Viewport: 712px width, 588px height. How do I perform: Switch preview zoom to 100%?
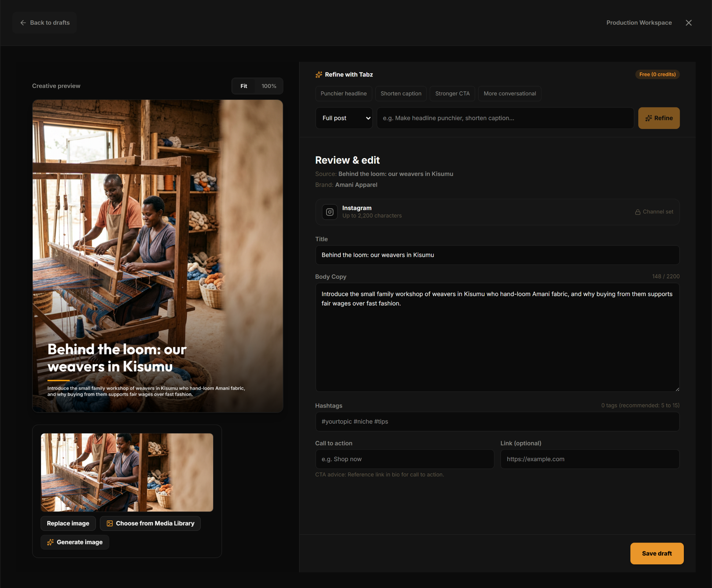coord(269,86)
